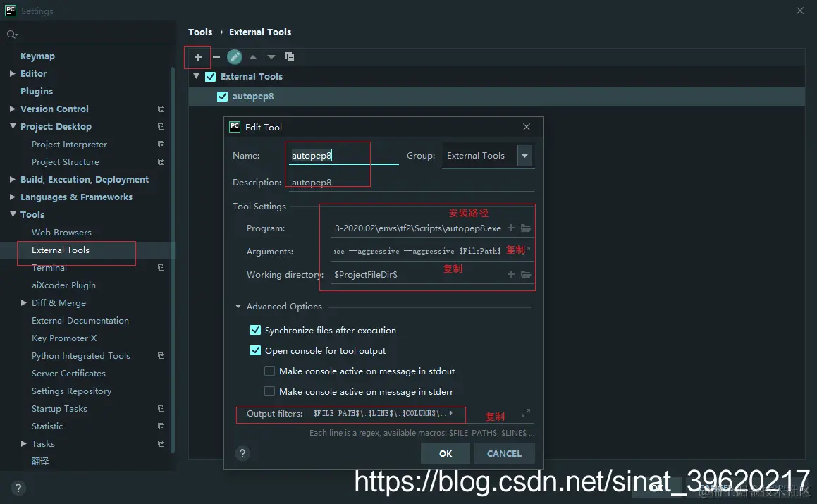Click project-level icon beside Python Integrated Tools
The width and height of the screenshot is (817, 504).
pyautogui.click(x=161, y=355)
